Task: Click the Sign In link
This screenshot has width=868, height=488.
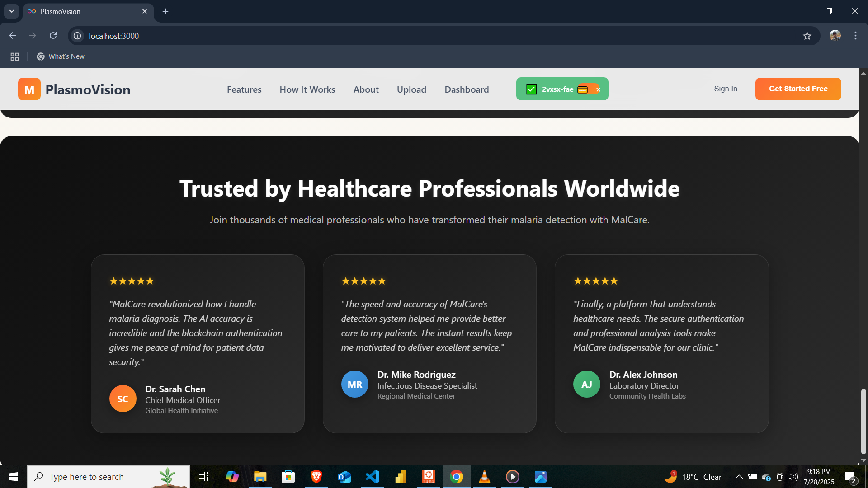Action: (726, 89)
